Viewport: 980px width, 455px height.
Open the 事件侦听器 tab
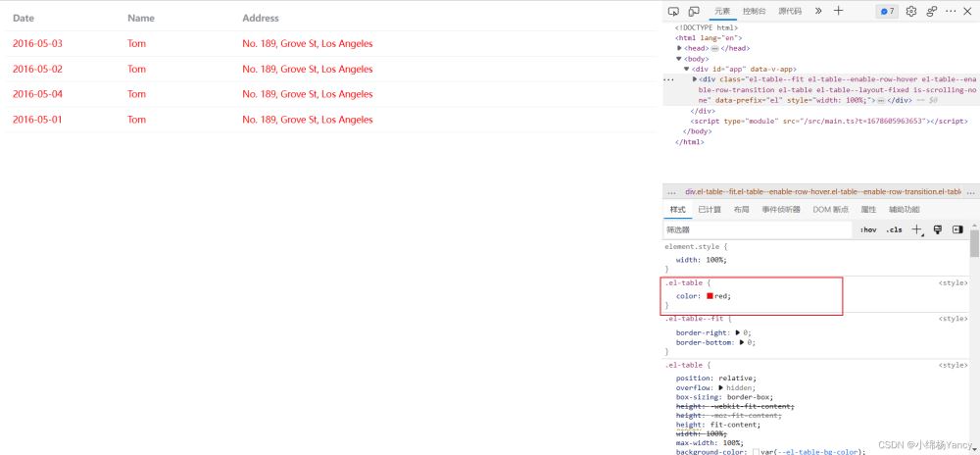click(x=781, y=210)
